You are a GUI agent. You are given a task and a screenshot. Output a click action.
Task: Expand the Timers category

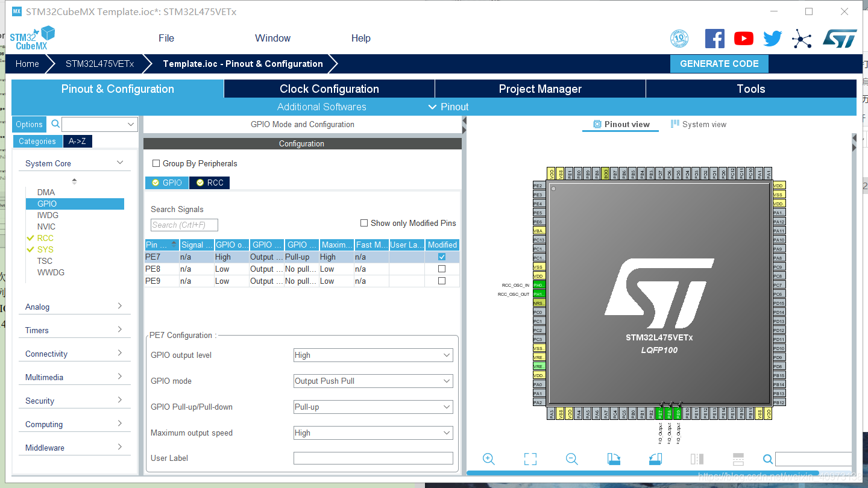click(x=74, y=330)
